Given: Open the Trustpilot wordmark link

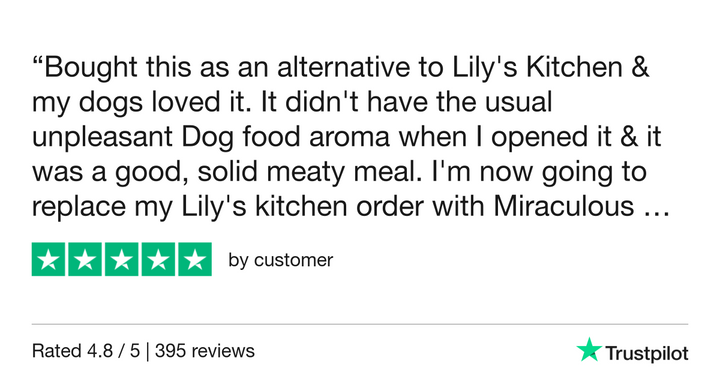Looking at the screenshot, I should [x=647, y=354].
